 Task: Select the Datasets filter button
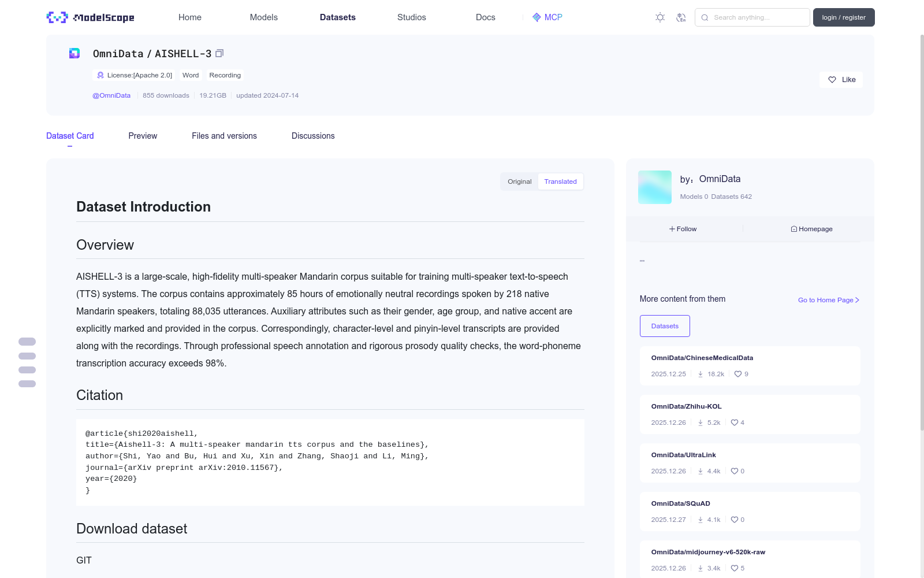pos(665,326)
